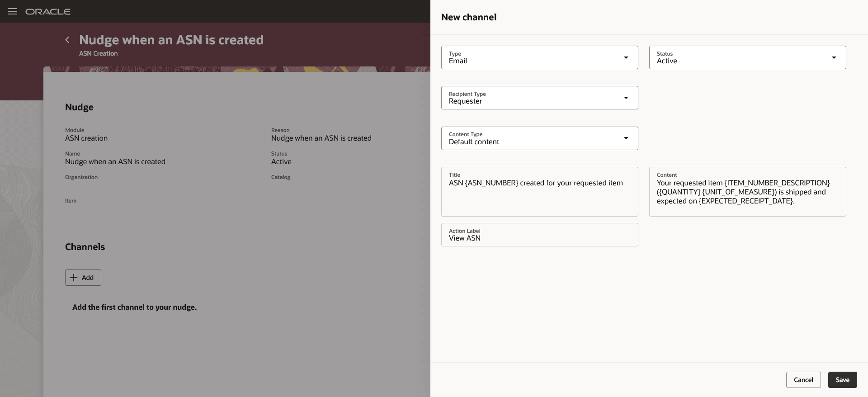Click 'Add the first channel to your nudge.'
Viewport: 868px width, 397px height.
(x=135, y=307)
